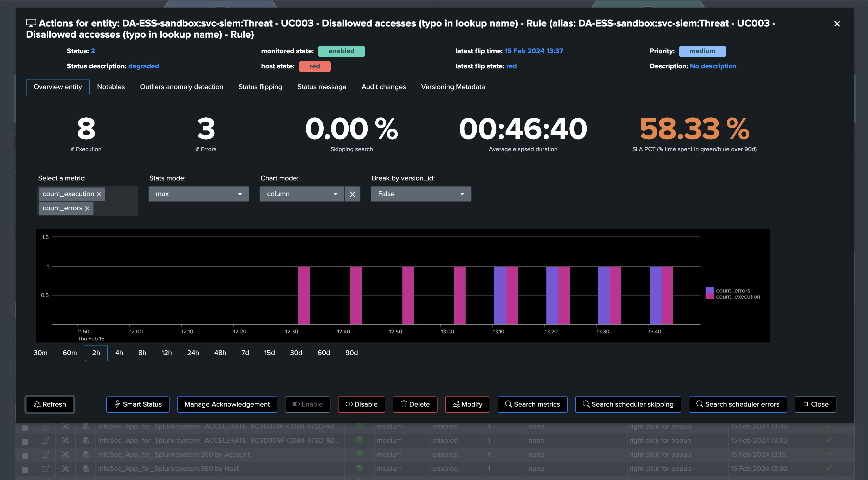Select the 30m time range
Image resolution: width=868 pixels, height=480 pixels.
40,353
